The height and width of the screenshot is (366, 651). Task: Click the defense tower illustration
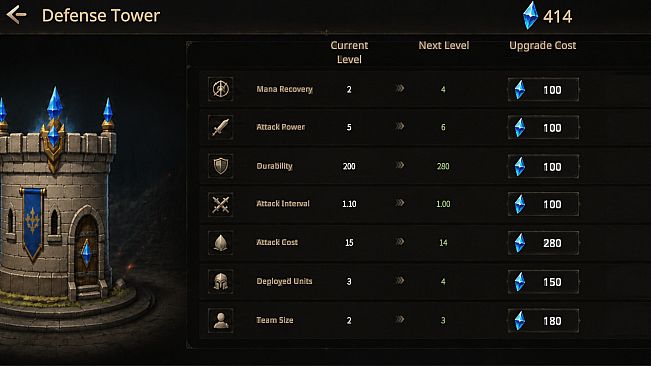[x=62, y=203]
